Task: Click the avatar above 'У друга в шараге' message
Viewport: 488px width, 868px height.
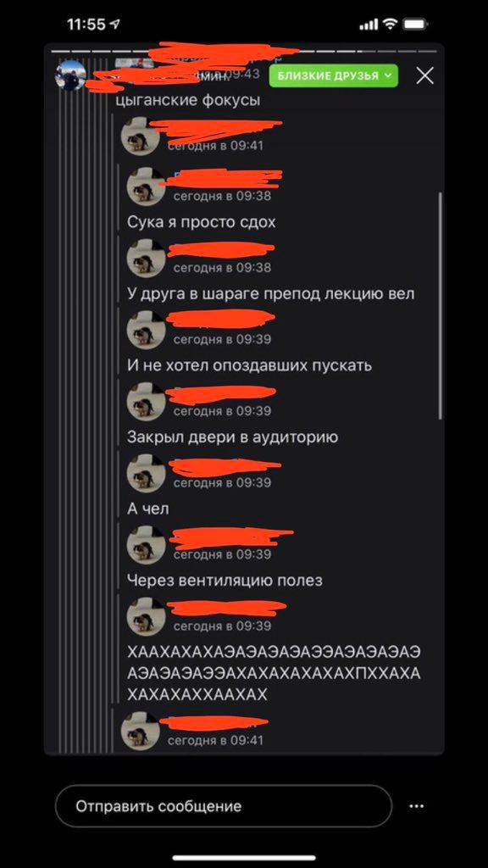Action: tap(147, 258)
